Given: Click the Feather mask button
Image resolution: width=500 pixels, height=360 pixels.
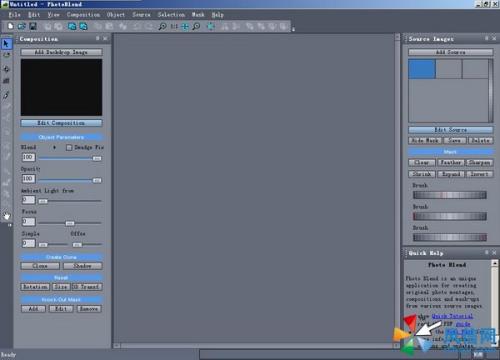Looking at the screenshot, I should click(x=451, y=162).
